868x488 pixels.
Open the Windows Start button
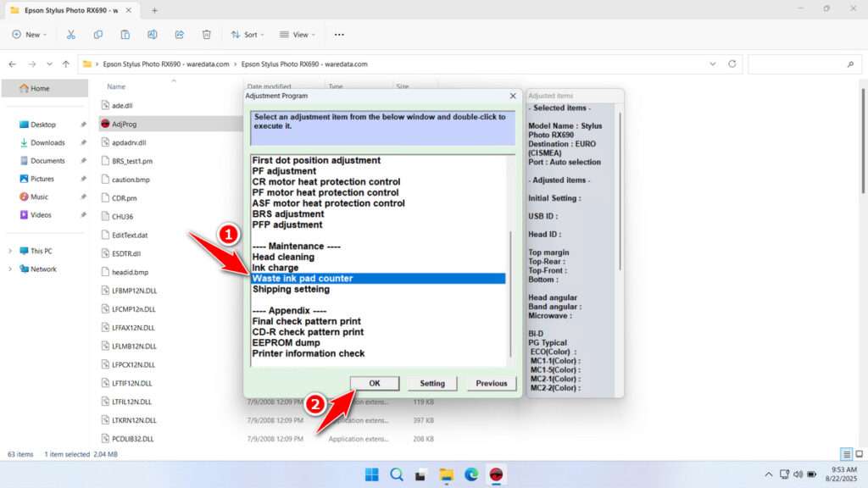[x=372, y=474]
